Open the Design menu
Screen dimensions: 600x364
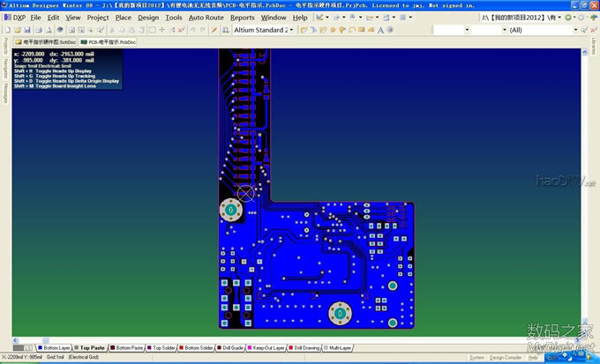[148, 17]
